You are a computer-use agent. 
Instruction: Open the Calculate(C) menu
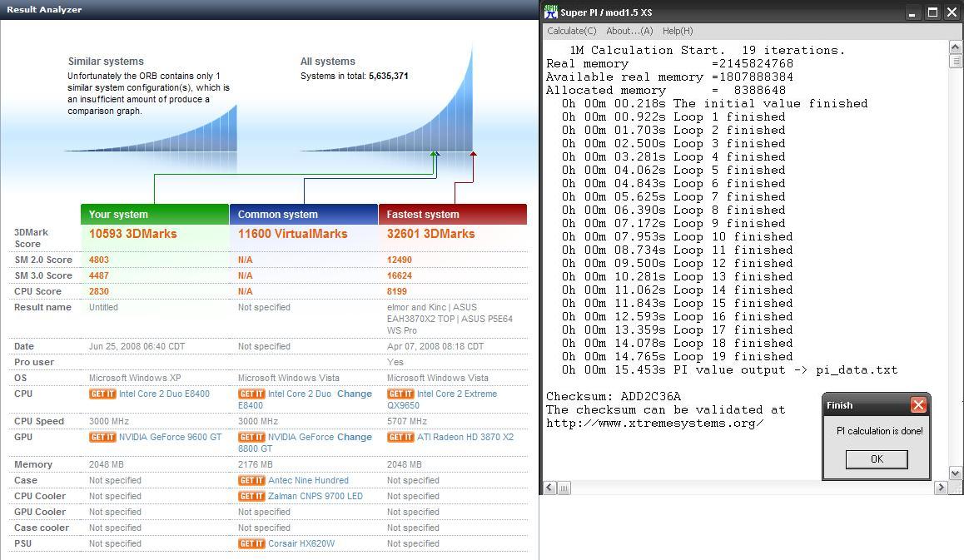[571, 31]
